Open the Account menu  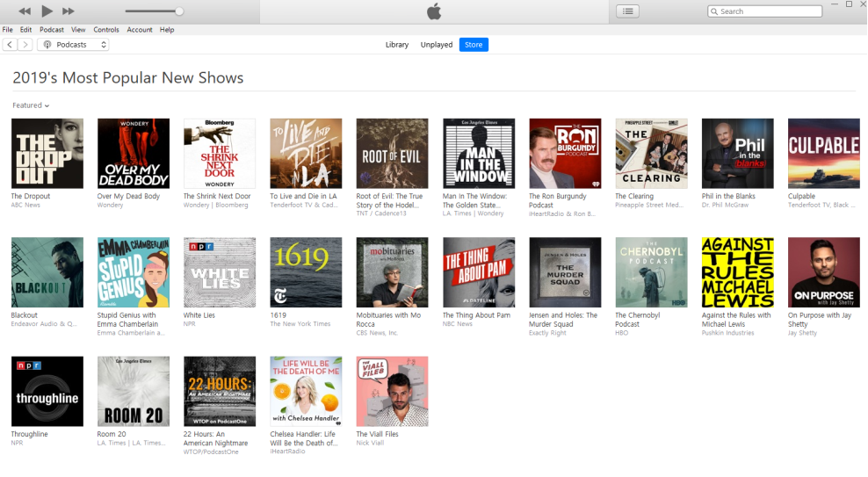coord(140,30)
